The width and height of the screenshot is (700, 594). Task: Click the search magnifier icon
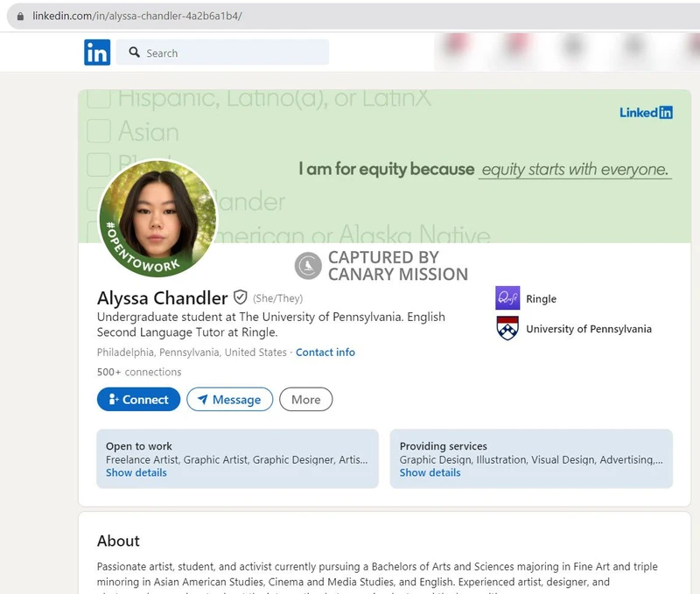135,52
